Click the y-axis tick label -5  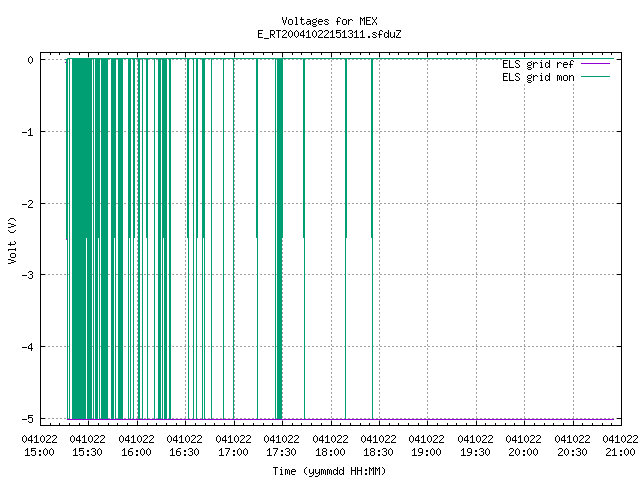tap(28, 419)
